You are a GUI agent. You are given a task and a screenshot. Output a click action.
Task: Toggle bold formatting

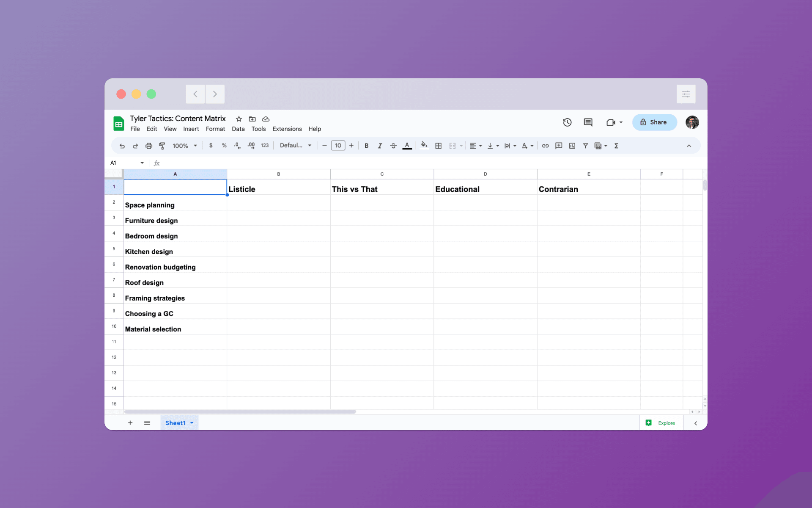tap(366, 146)
